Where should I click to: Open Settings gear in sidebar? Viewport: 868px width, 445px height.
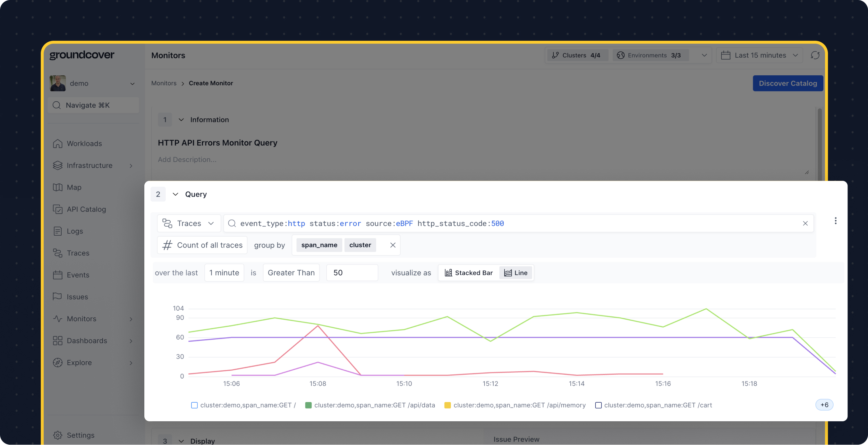pyautogui.click(x=58, y=435)
